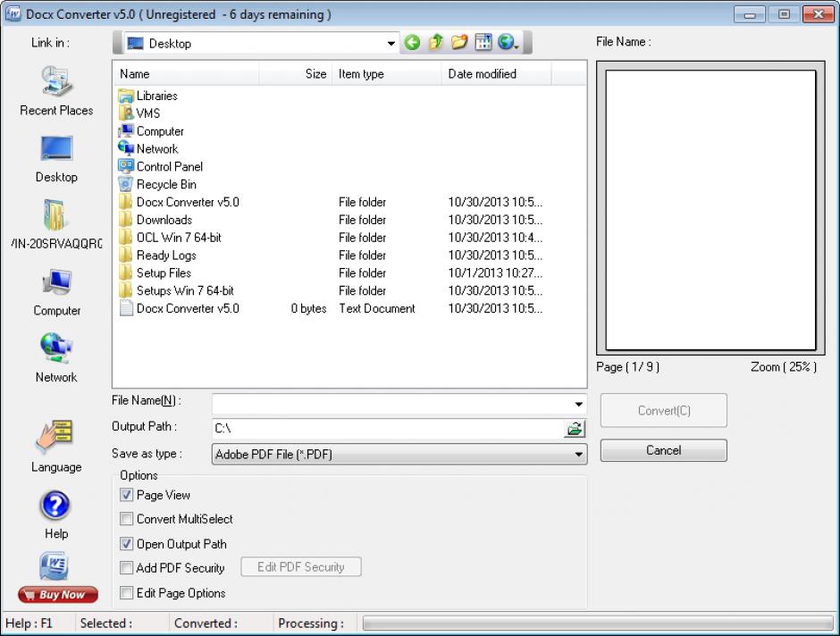Click the Word document icon above Buy Now
This screenshot has height=636, width=840.
[54, 567]
